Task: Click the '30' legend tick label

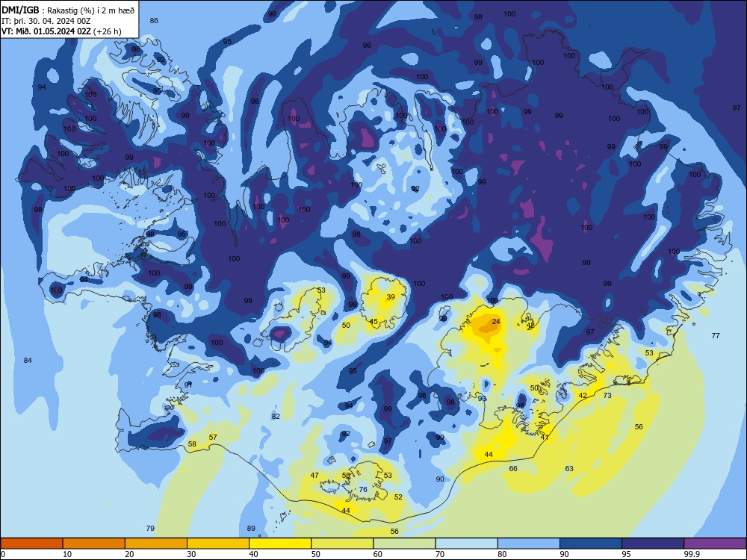Action: [191, 554]
